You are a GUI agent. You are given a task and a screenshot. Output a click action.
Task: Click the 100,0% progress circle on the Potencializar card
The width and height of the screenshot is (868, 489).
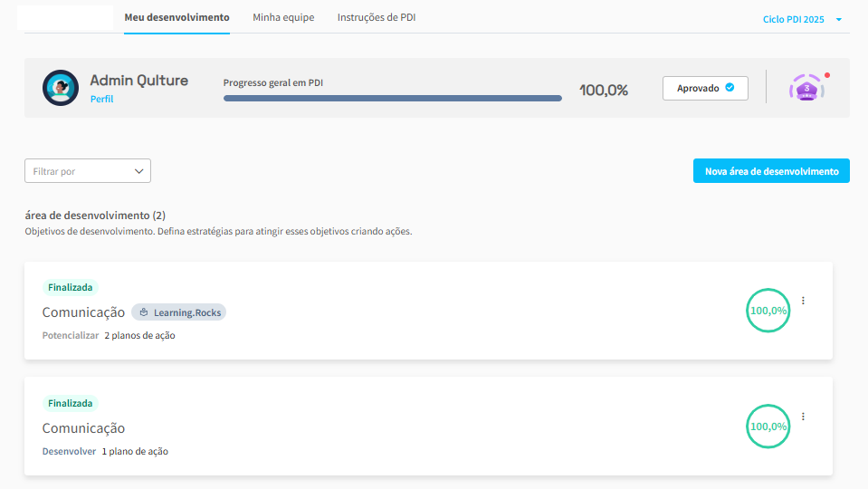768,311
